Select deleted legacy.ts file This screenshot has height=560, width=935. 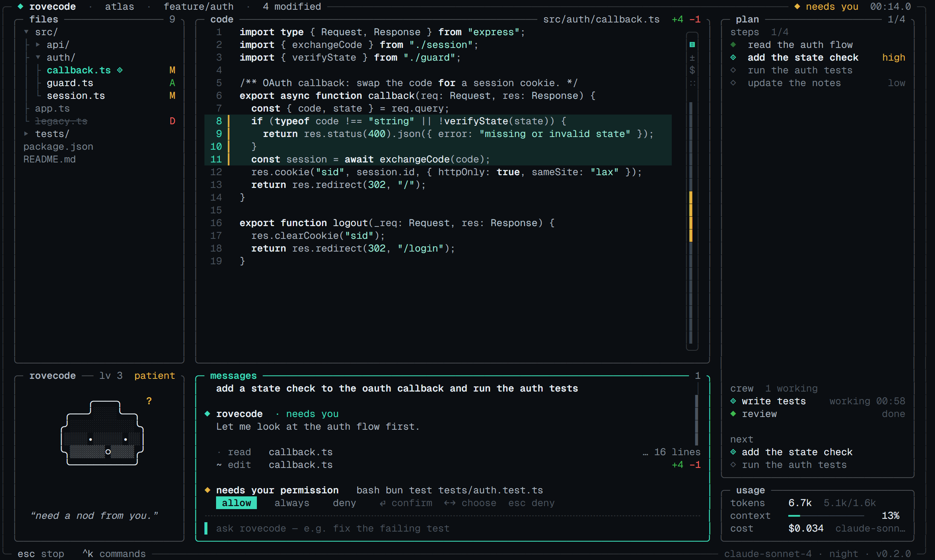(x=61, y=121)
